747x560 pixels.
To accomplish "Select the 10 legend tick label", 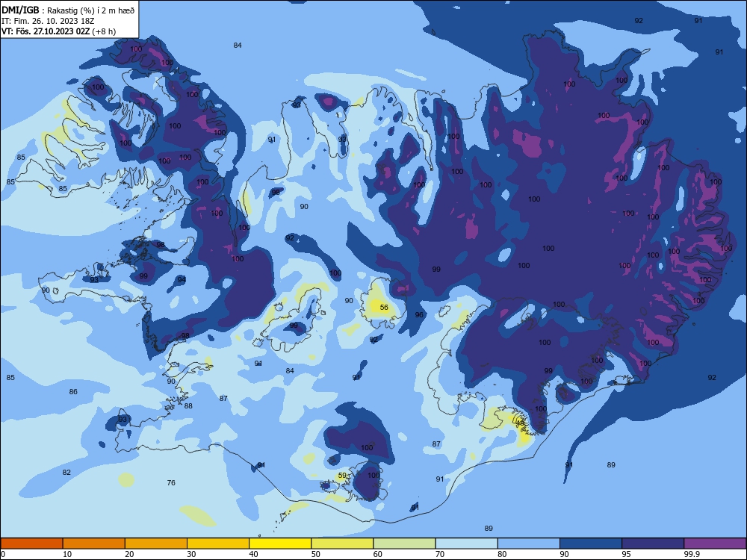I will click(x=67, y=554).
